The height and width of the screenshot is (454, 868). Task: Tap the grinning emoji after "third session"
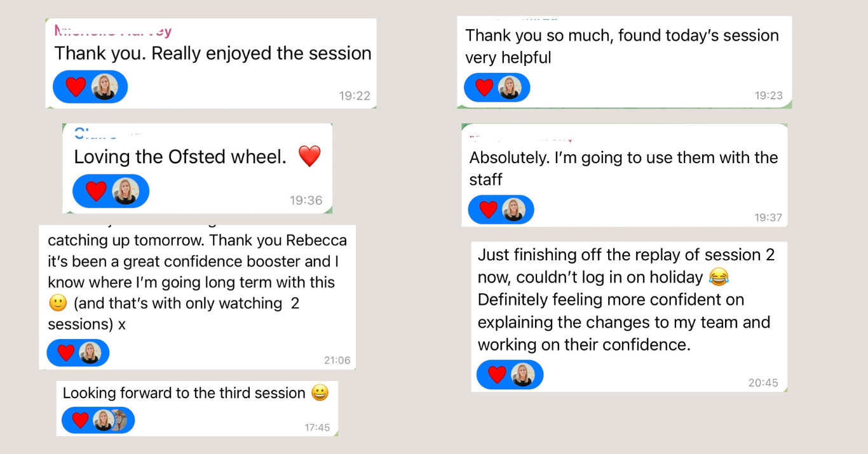click(x=320, y=393)
